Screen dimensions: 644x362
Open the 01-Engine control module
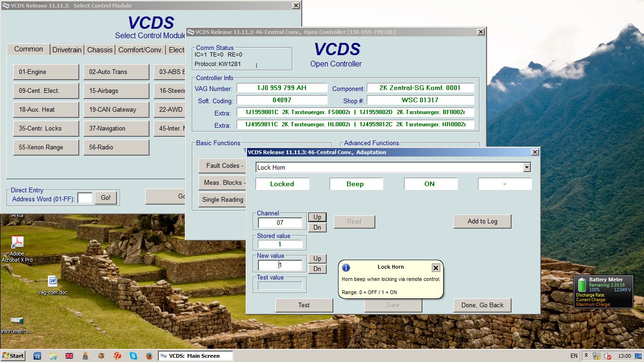point(46,72)
